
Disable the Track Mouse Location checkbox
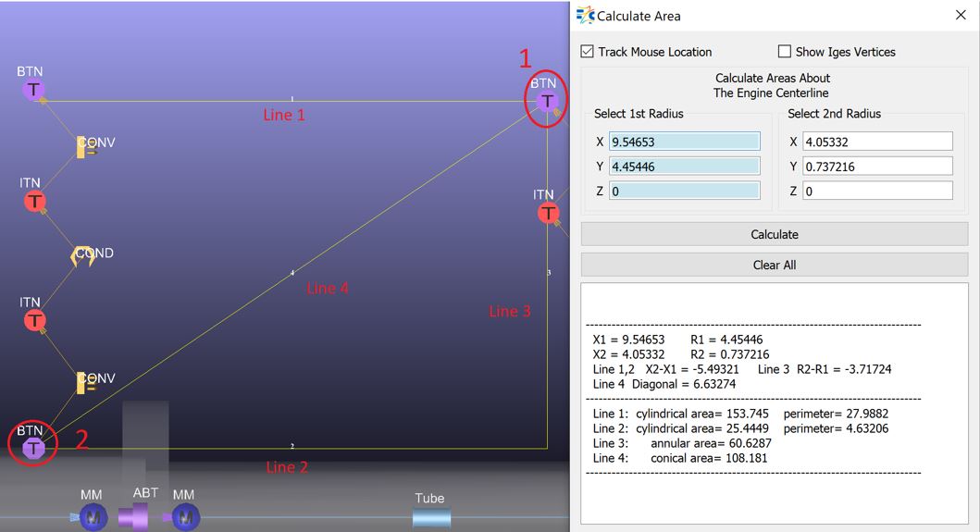click(587, 52)
